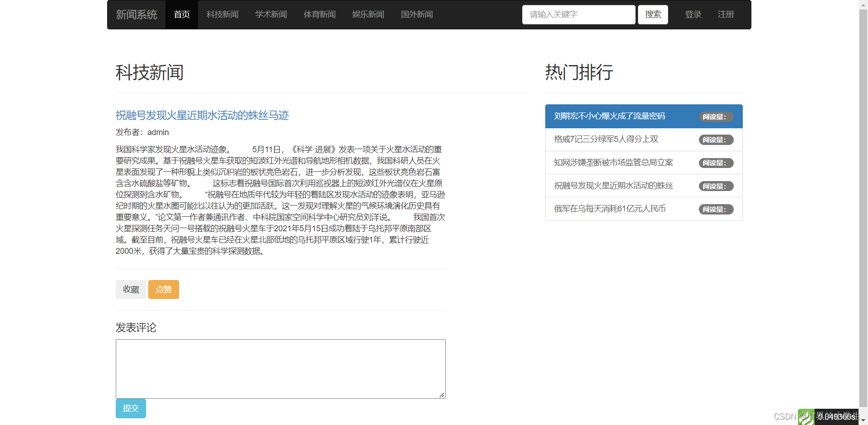Click the 搜索 button

tap(653, 14)
